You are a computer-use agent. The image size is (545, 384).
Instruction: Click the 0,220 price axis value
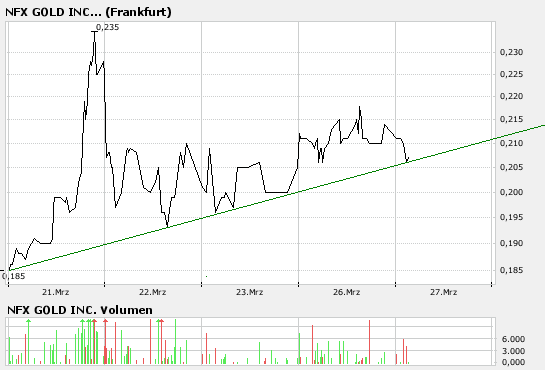[x=511, y=96]
